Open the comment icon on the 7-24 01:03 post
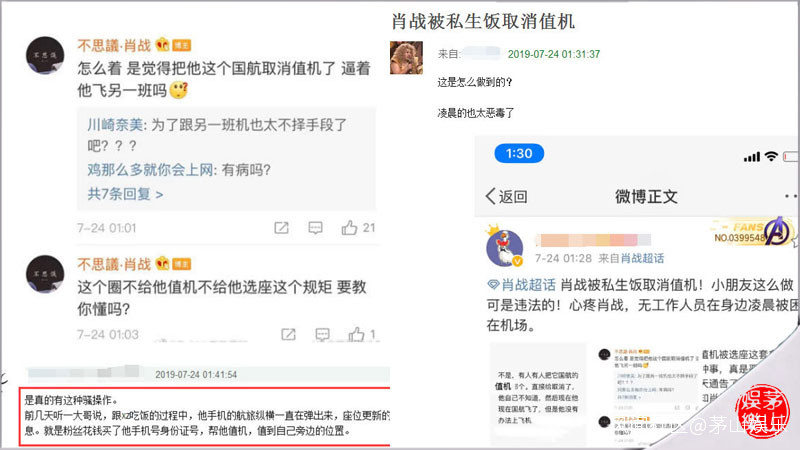The height and width of the screenshot is (450, 800). tap(322, 334)
